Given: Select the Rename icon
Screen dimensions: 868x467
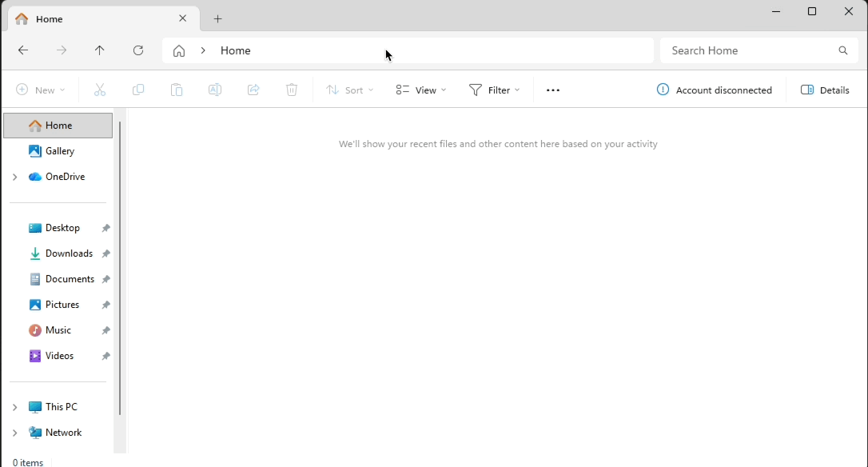Looking at the screenshot, I should coord(214,90).
